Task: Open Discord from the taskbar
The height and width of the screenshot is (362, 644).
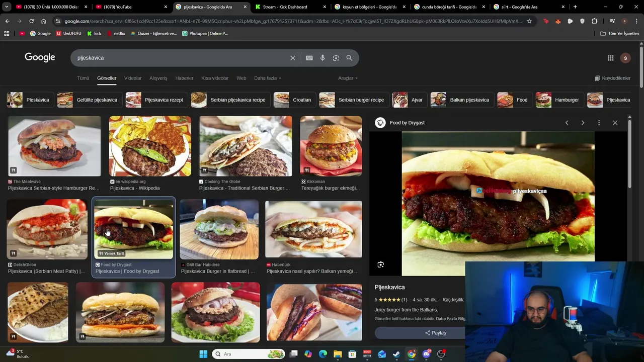Action: 426,354
